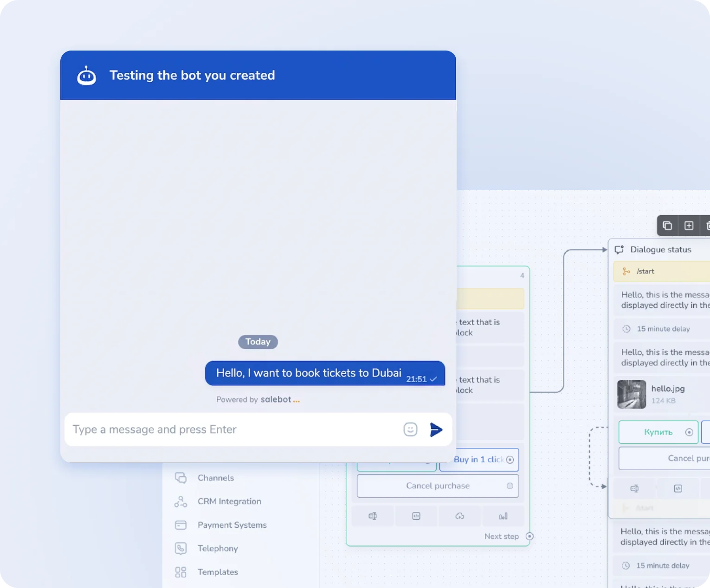
Task: Click the cloud upload icon in block toolbar
Action: pyautogui.click(x=459, y=516)
